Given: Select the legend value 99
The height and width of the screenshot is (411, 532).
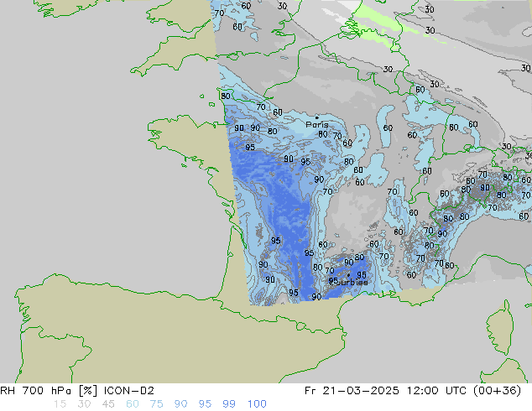Looking at the screenshot, I should point(229,404).
